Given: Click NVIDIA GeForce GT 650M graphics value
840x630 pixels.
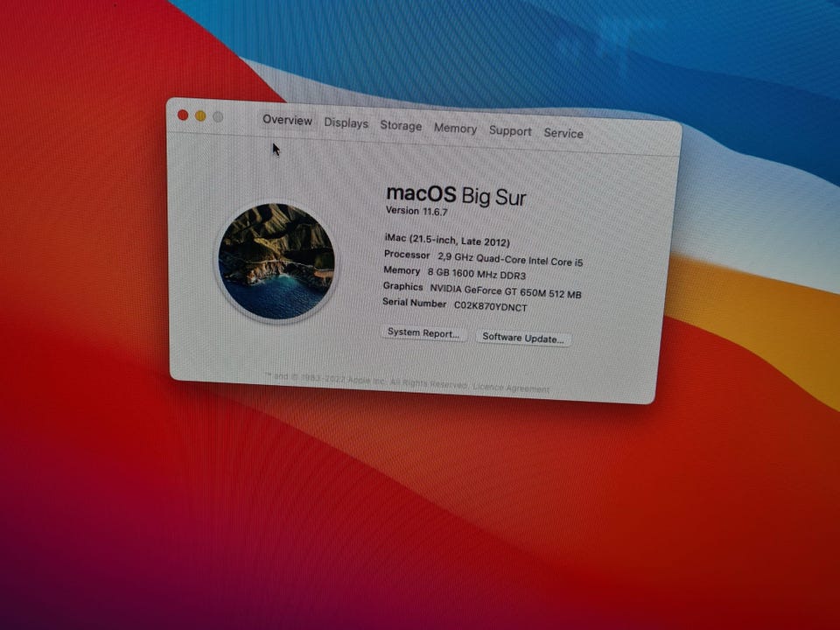Looking at the screenshot, I should pyautogui.click(x=506, y=291).
